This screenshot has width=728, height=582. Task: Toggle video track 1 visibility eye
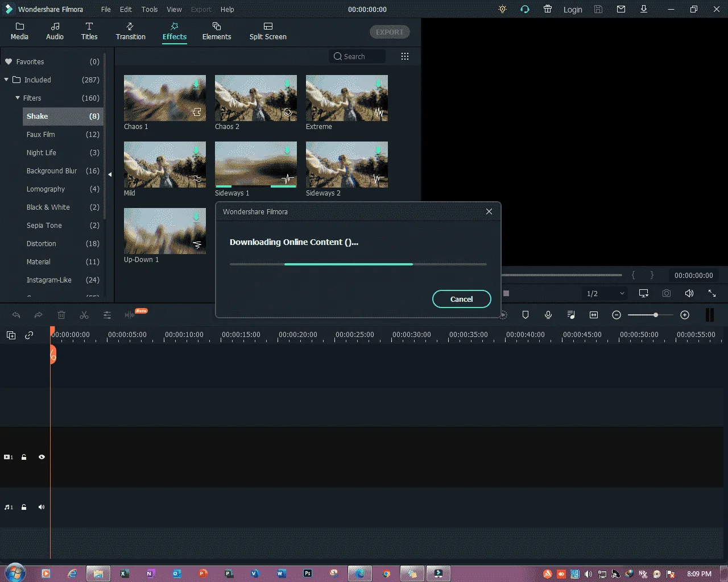[42, 457]
